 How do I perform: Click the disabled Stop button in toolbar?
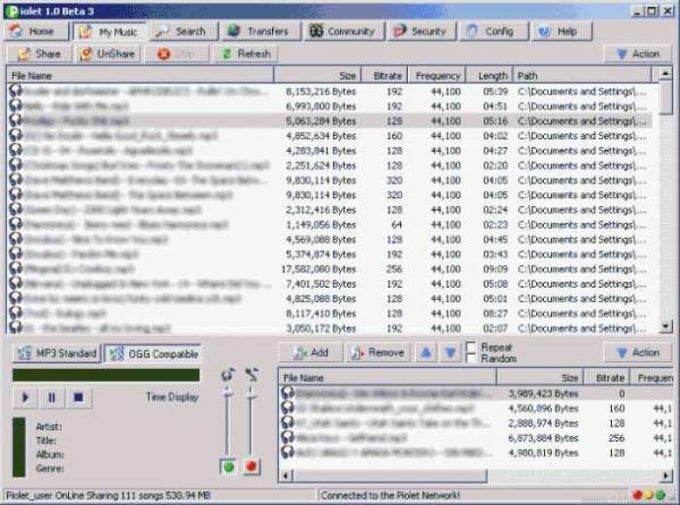(x=177, y=54)
